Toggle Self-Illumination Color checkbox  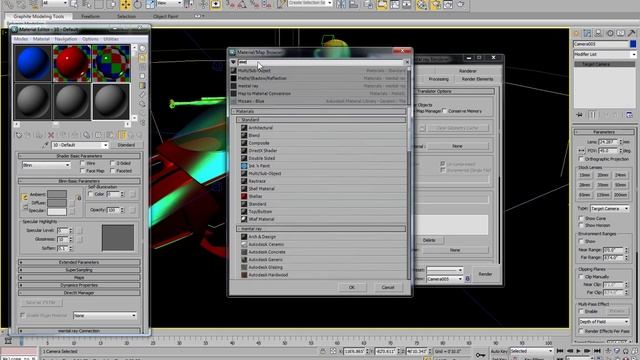pos(91,194)
